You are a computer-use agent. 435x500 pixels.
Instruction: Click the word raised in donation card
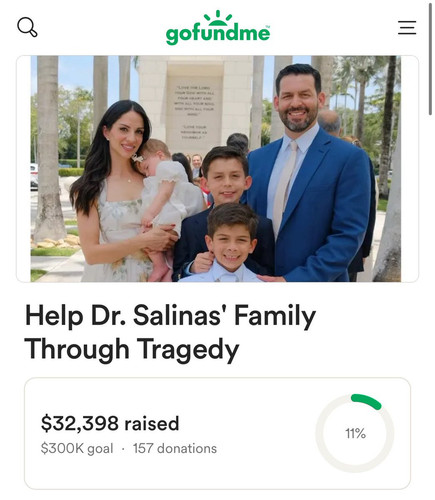(x=152, y=423)
